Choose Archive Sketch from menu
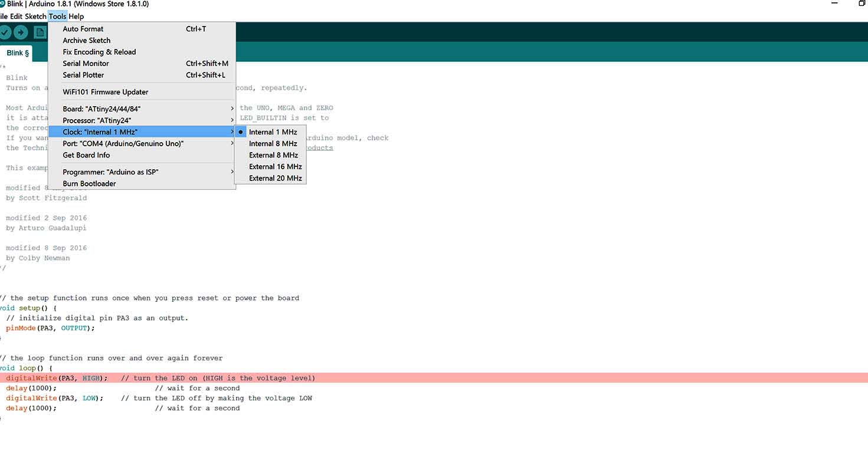Screen dimensions: 868x457 pyautogui.click(x=142, y=41)
